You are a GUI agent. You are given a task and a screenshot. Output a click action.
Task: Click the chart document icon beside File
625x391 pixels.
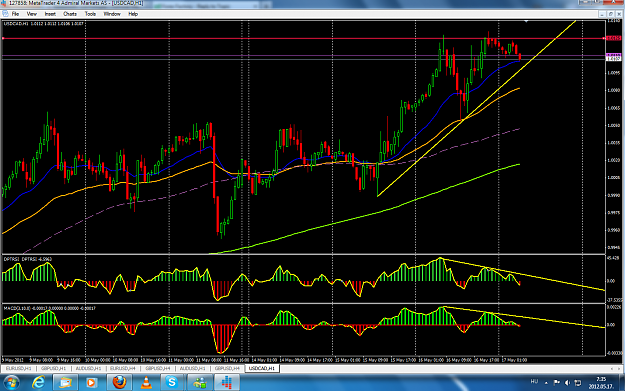click(x=5, y=14)
